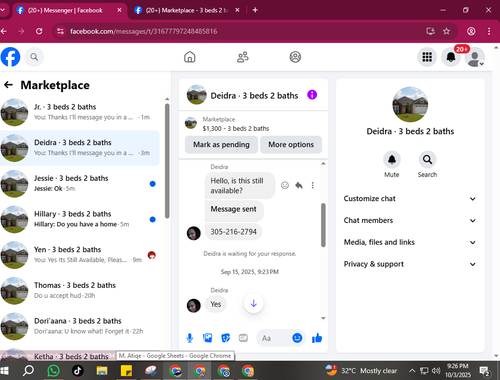Go back in browser history
500x380 pixels.
[4, 31]
